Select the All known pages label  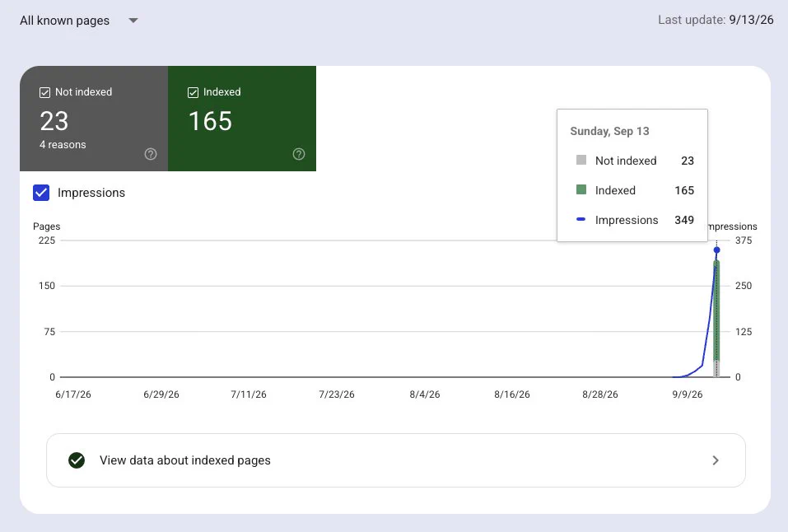[64, 21]
